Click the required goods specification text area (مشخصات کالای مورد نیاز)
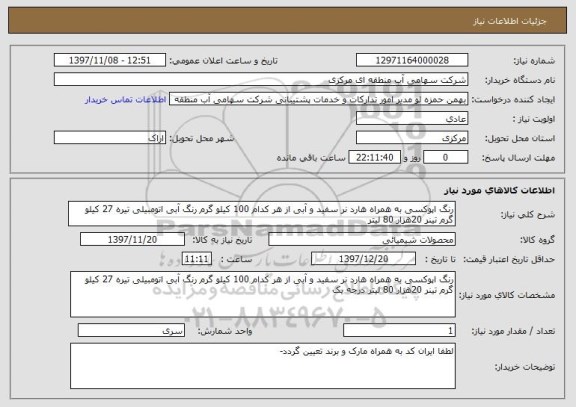The width and height of the screenshot is (576, 407). click(263, 295)
